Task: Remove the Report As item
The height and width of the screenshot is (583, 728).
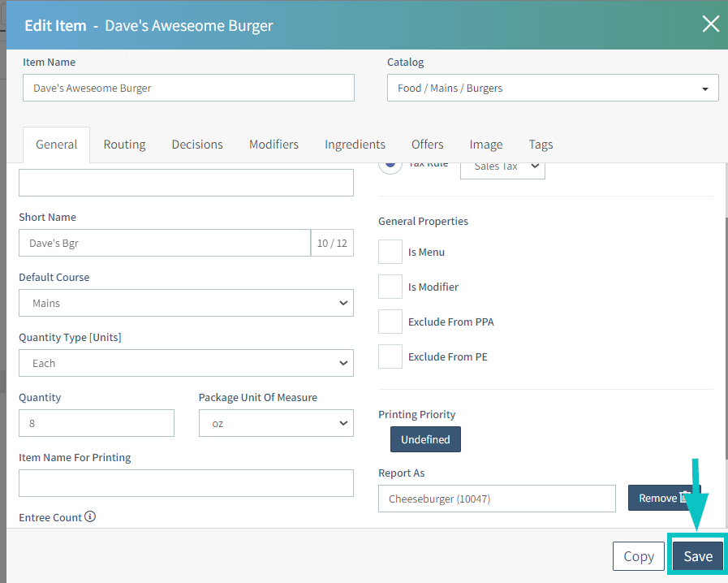Action: 665,498
